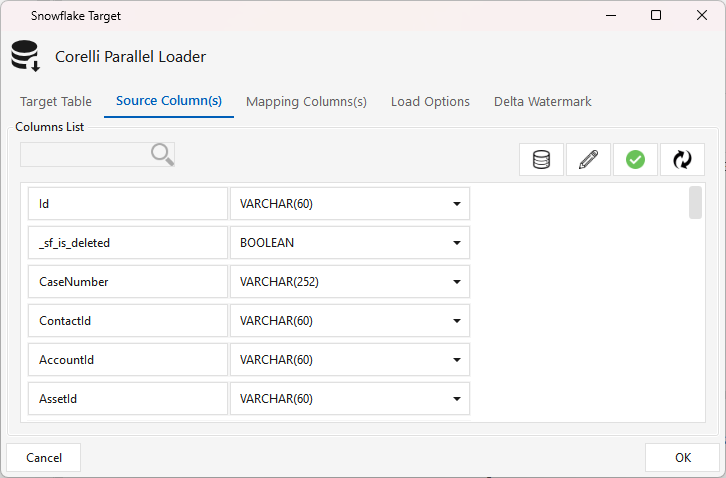Click the CaseNumber column name field
726x478 pixels.
click(x=128, y=282)
